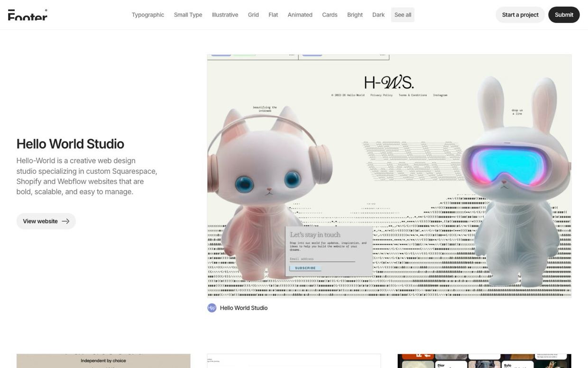Open the Hello World Studio heading
Viewport: 588px width, 368px height.
pyautogui.click(x=70, y=144)
